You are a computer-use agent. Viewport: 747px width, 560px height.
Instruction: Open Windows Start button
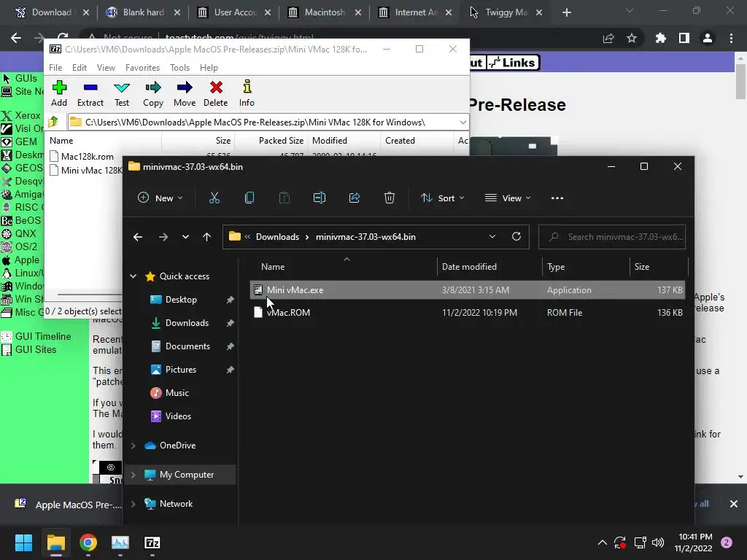point(23,542)
